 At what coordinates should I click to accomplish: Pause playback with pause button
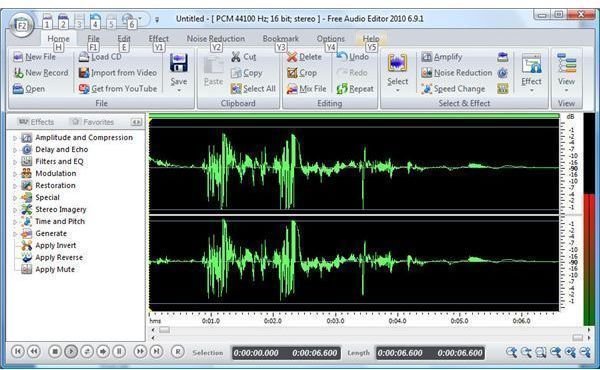click(119, 351)
